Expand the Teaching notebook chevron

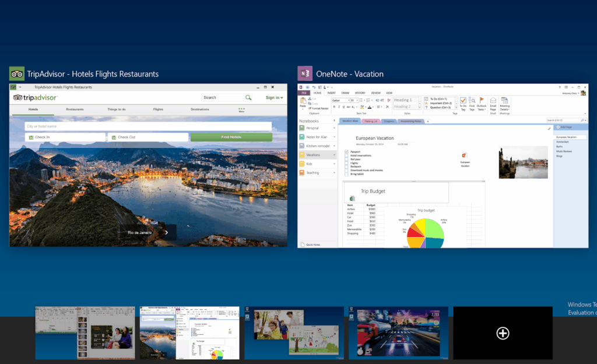334,172
